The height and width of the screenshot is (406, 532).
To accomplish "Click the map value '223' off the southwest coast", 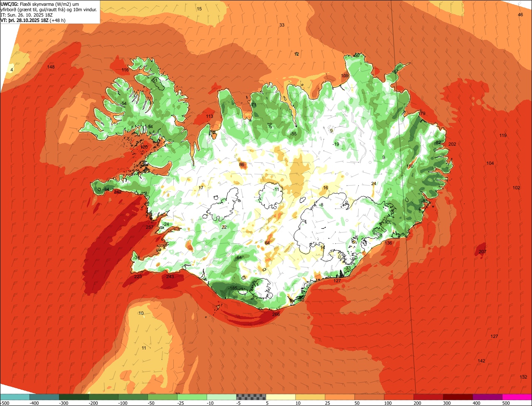I will coord(138,276).
